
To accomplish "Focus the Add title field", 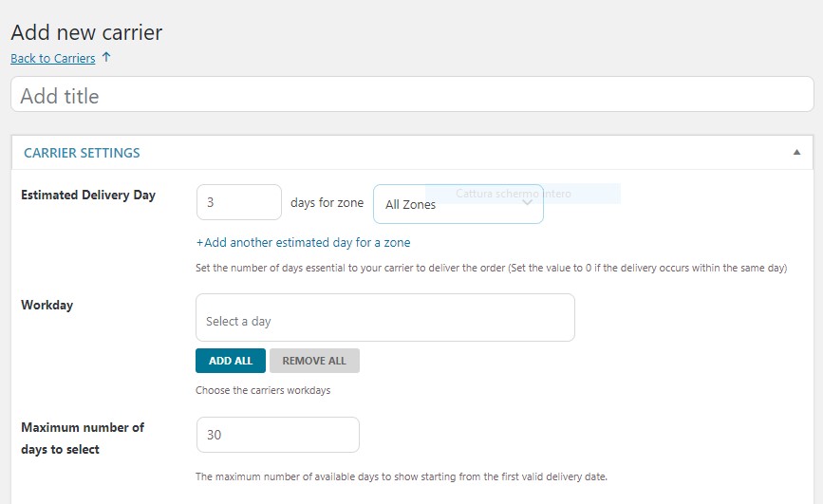I will [412, 96].
